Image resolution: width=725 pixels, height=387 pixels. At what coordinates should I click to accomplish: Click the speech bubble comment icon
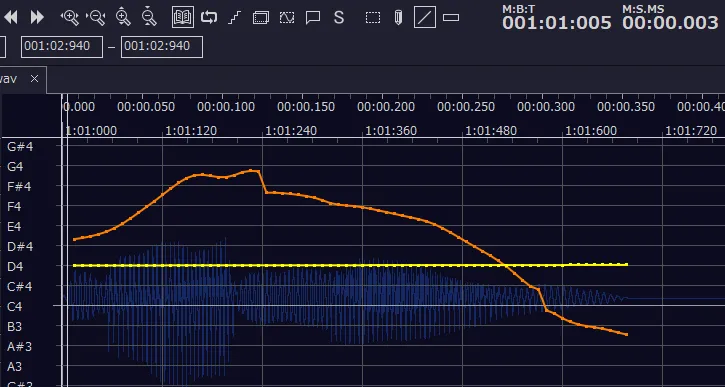pos(313,18)
